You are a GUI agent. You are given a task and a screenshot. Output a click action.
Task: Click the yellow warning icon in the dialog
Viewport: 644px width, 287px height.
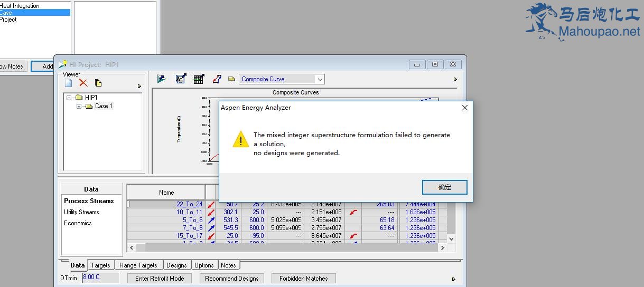(241, 139)
